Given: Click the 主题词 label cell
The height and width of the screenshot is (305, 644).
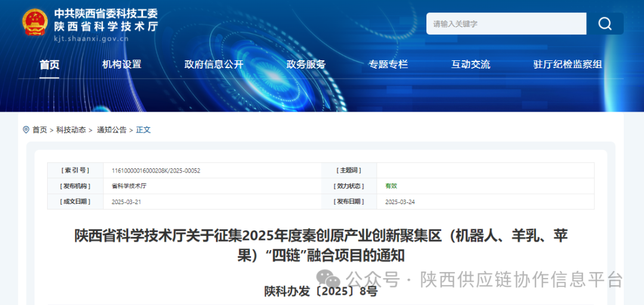Looking at the screenshot, I should 349,171.
